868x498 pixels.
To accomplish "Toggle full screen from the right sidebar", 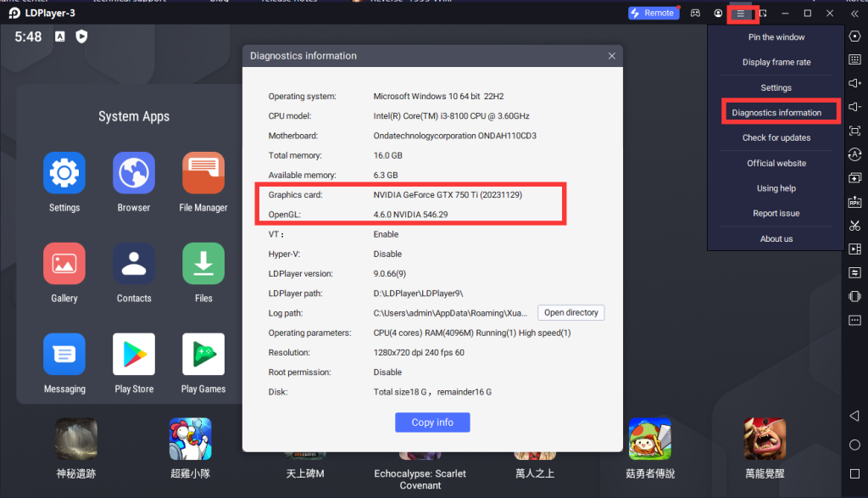I will [854, 131].
